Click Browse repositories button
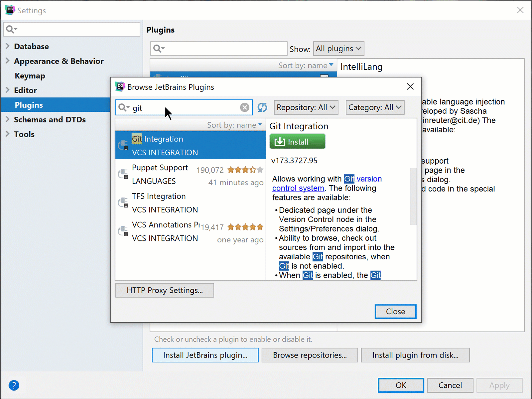Viewport: 532px width, 399px height. click(310, 355)
